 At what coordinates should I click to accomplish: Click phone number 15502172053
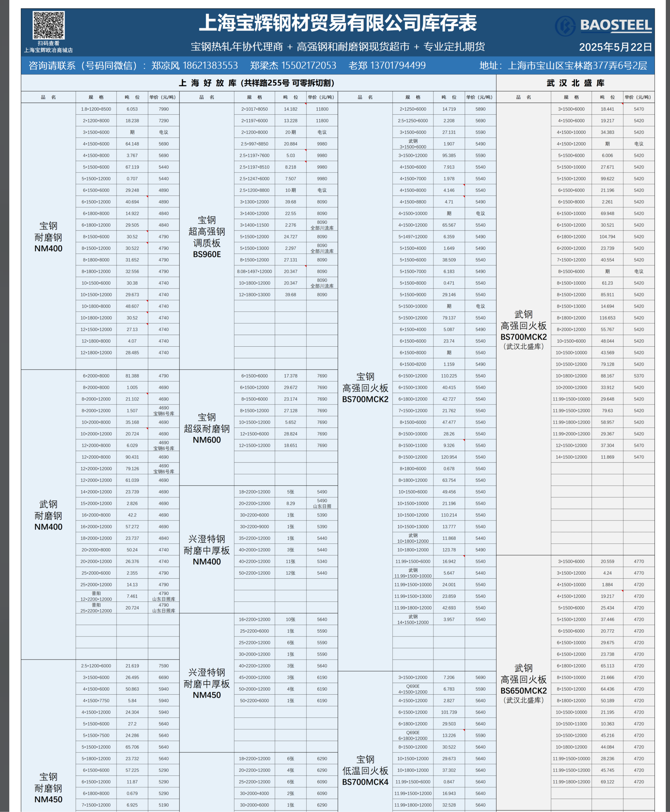(309, 66)
